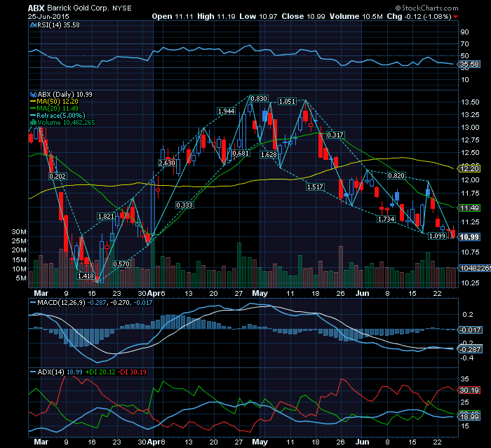Click the Volume 10.5M header value
This screenshot has width=491, height=448.
(x=356, y=17)
